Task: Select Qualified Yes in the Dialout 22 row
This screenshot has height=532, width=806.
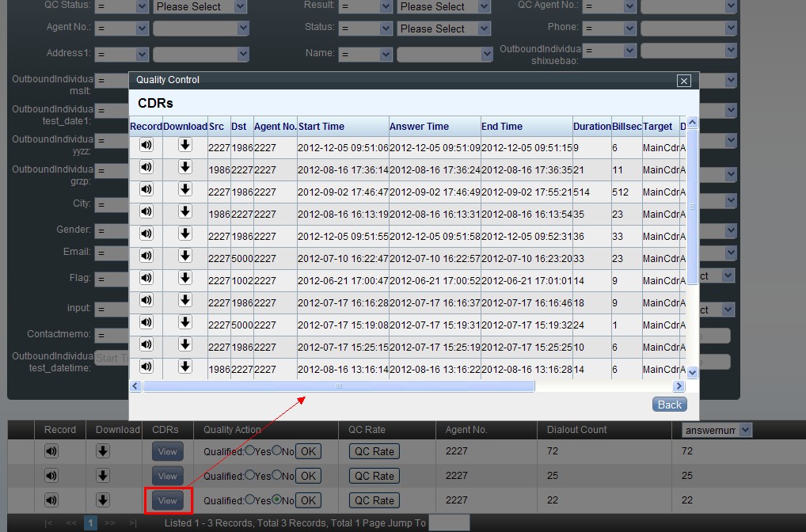Action: (x=250, y=500)
